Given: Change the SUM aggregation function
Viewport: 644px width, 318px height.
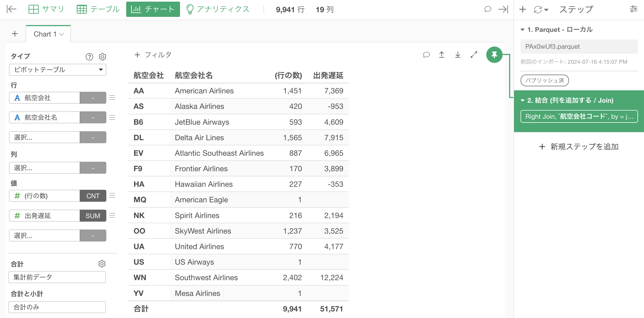Looking at the screenshot, I should 93,216.
